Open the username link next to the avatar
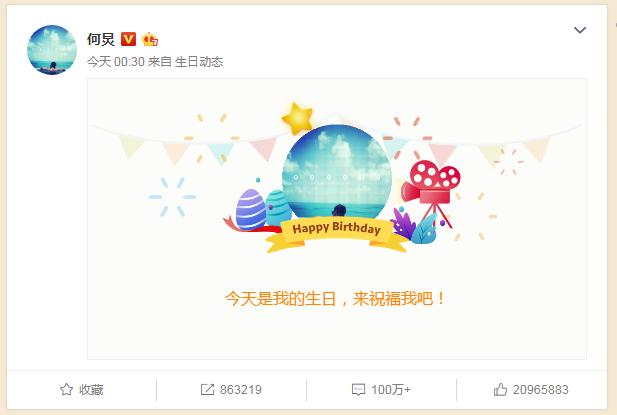The image size is (617, 415). click(x=101, y=39)
